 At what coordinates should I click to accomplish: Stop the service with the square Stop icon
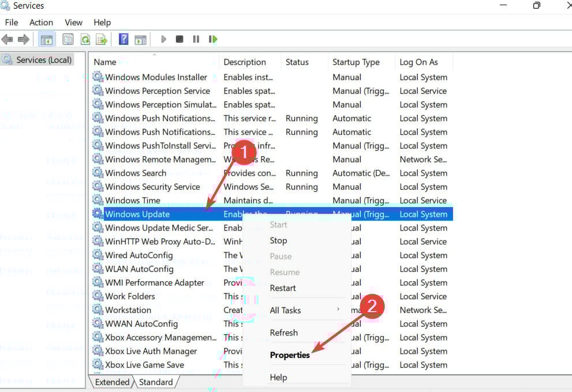click(180, 39)
